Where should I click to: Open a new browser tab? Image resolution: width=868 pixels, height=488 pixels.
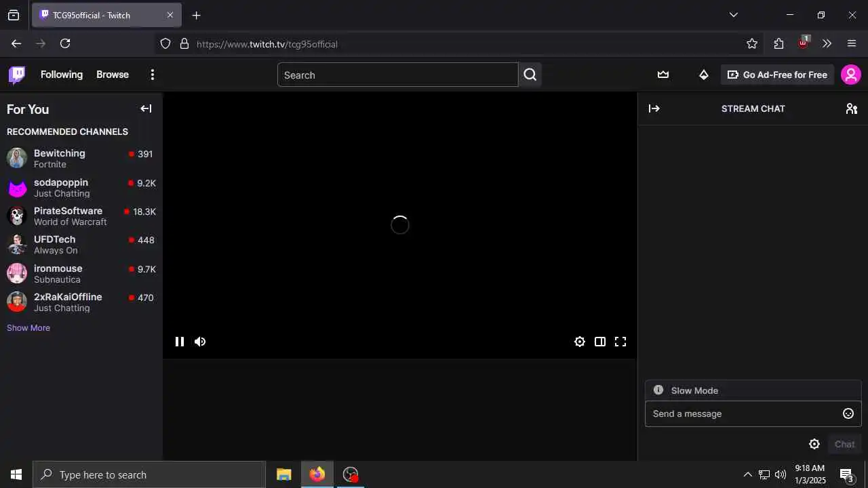coord(196,15)
